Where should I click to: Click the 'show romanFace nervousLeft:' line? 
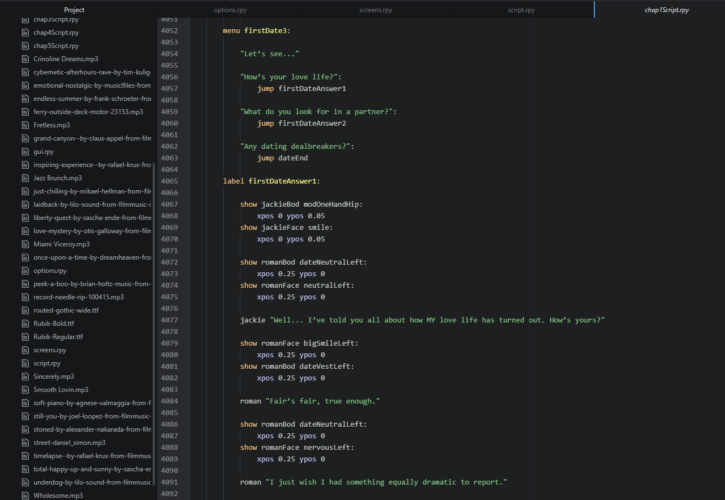[297, 447]
